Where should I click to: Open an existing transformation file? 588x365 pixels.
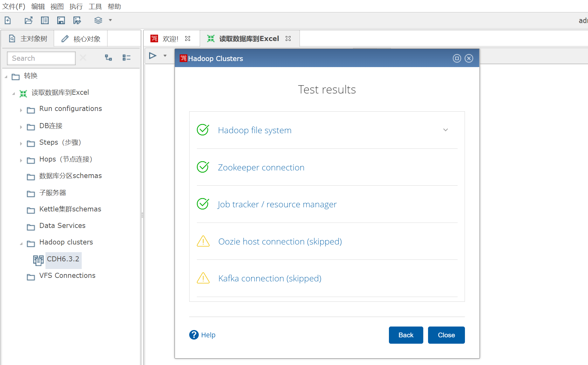[x=28, y=20]
